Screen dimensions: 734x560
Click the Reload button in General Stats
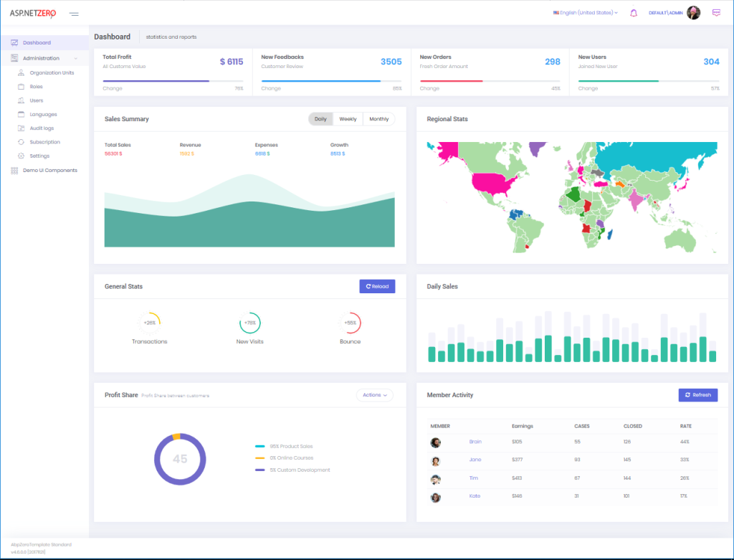[376, 286]
